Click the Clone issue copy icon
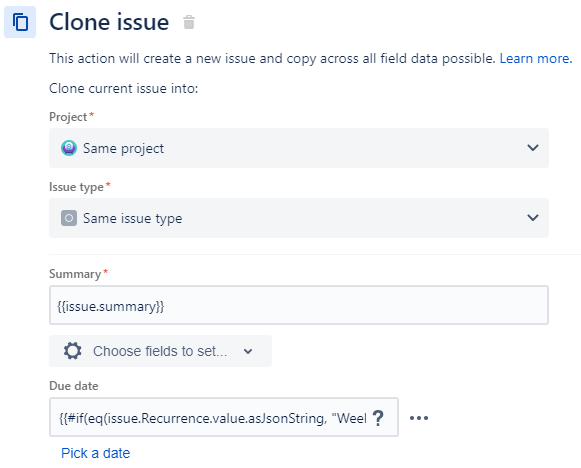 coord(20,22)
